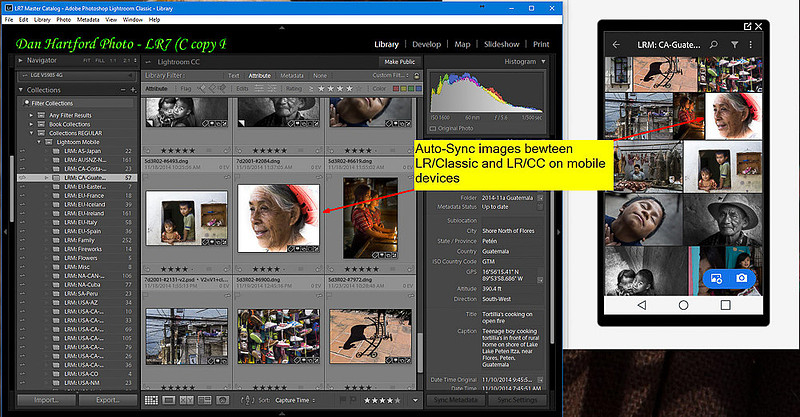Switch to Survey view in the toolbar

[204, 400]
